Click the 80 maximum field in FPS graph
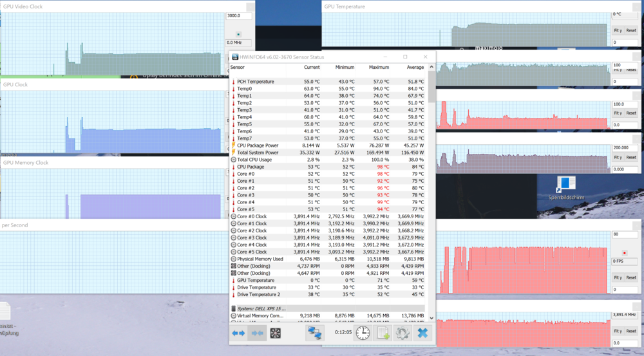The width and height of the screenshot is (644, 356). click(625, 234)
